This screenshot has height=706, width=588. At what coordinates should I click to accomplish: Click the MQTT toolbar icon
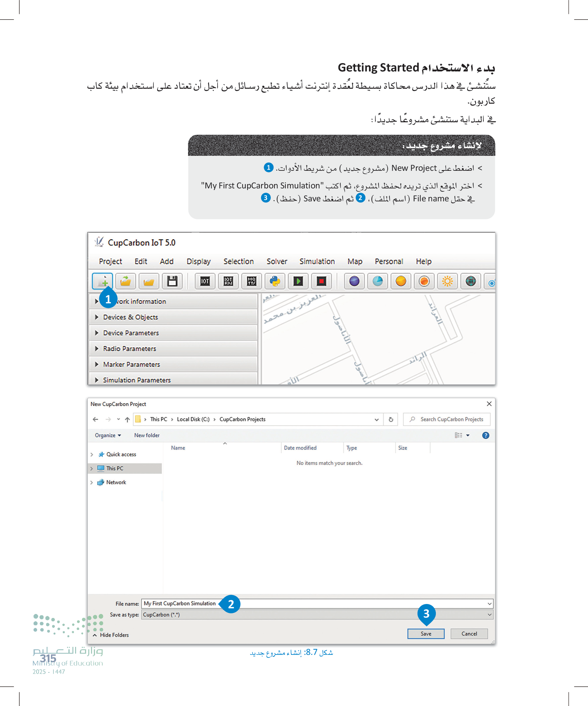[x=251, y=281]
